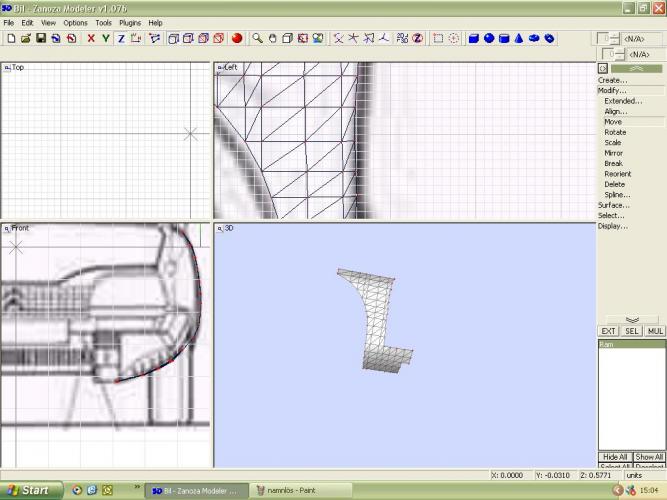The width and height of the screenshot is (667, 500).
Task: Select the first wireframe cube level icon
Action: (173, 39)
